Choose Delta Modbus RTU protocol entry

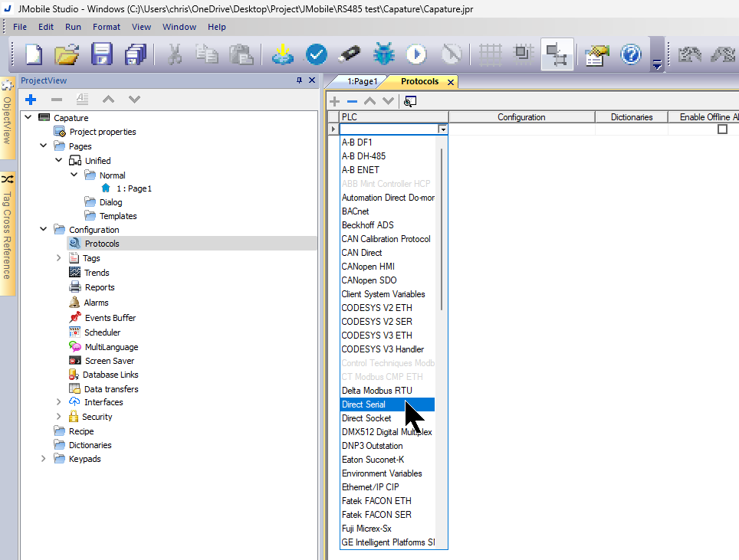coord(376,391)
